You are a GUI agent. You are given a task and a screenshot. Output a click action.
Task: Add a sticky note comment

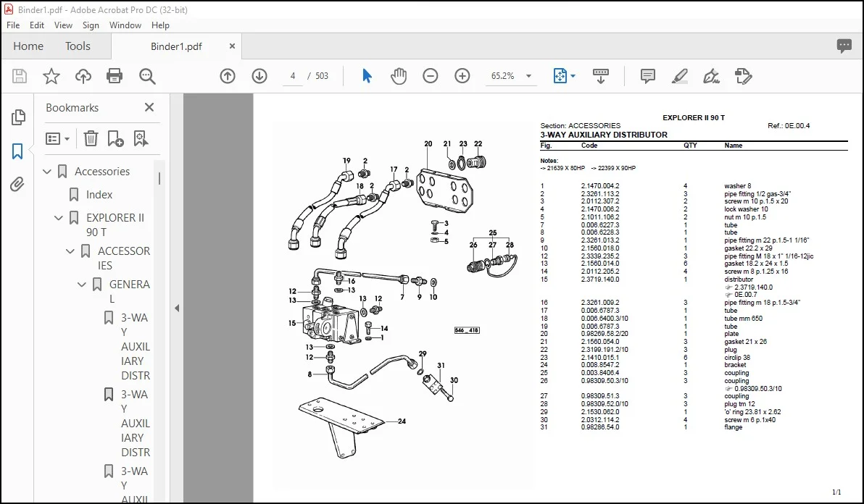coord(648,76)
